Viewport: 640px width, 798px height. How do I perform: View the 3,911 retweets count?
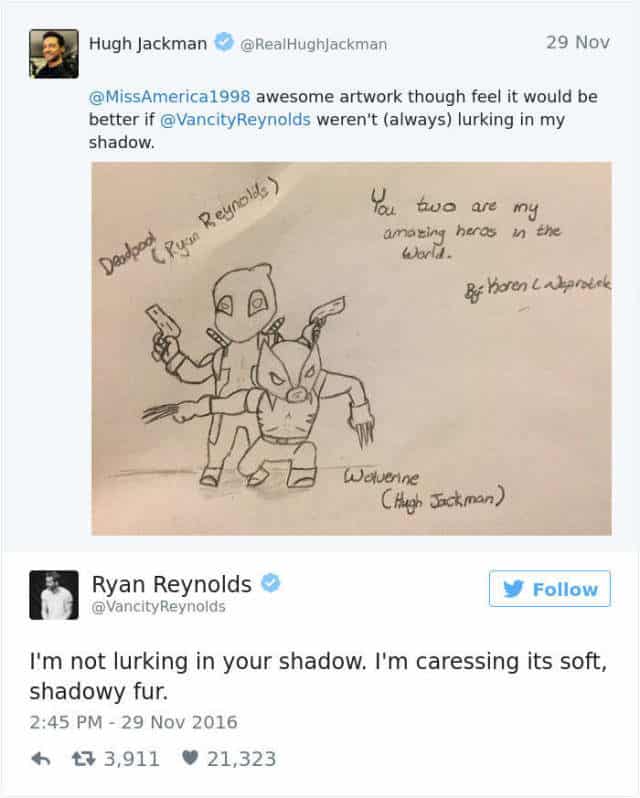tap(132, 759)
